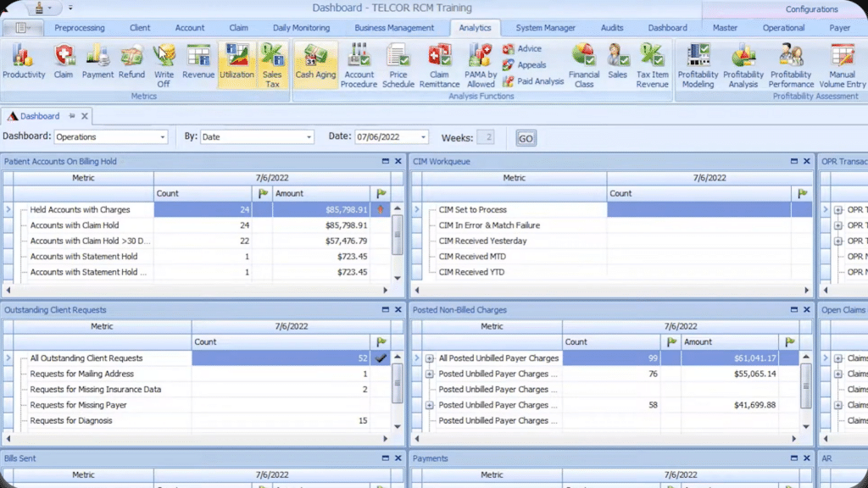This screenshot has height=488, width=868.
Task: Open the Productivity metrics tool
Action: pyautogui.click(x=23, y=62)
